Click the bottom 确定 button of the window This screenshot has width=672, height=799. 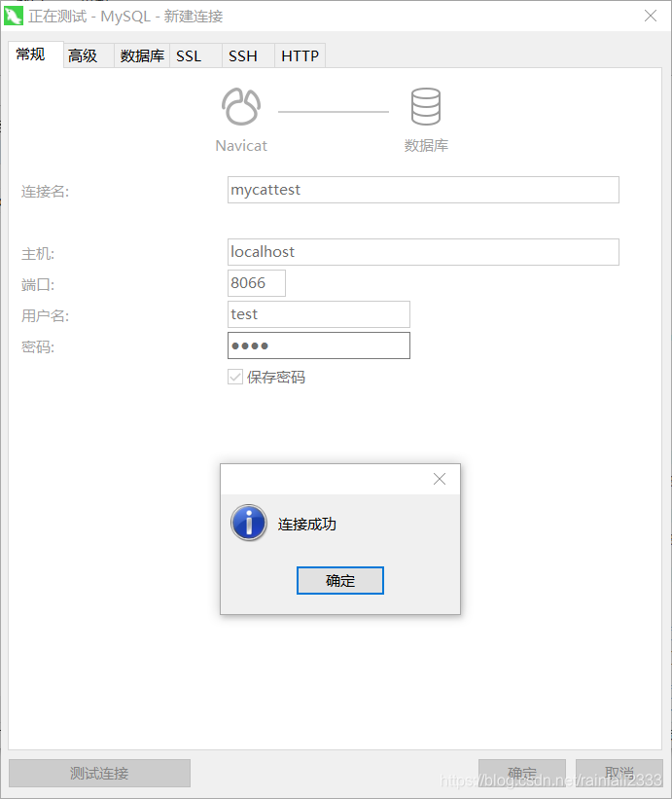click(x=522, y=773)
